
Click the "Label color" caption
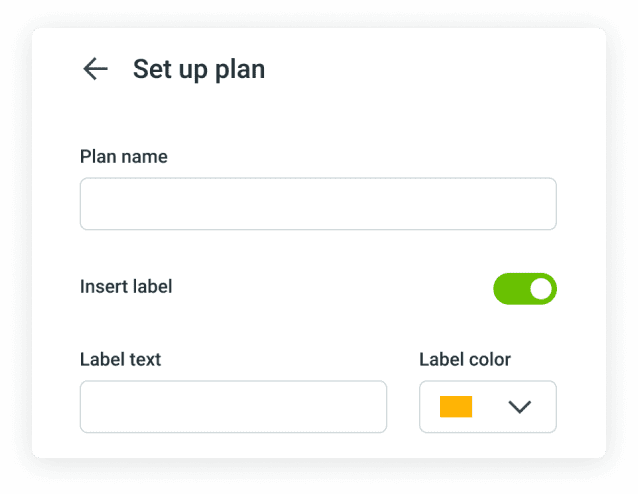(465, 360)
